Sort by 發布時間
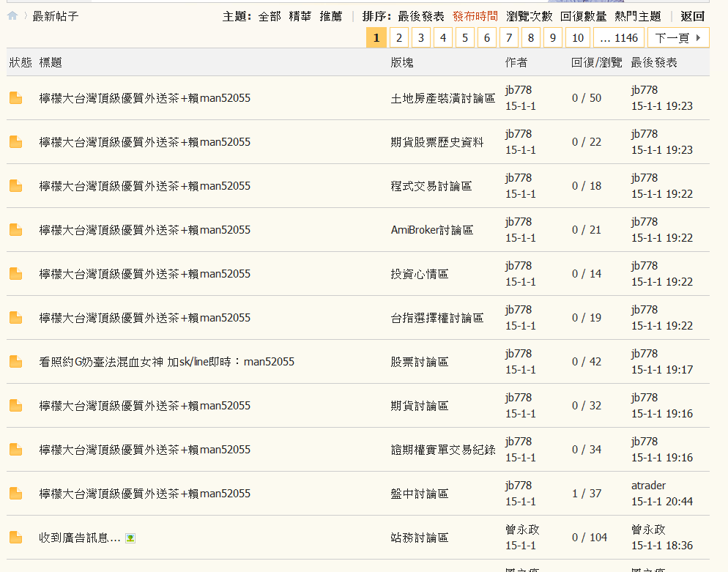 [475, 16]
